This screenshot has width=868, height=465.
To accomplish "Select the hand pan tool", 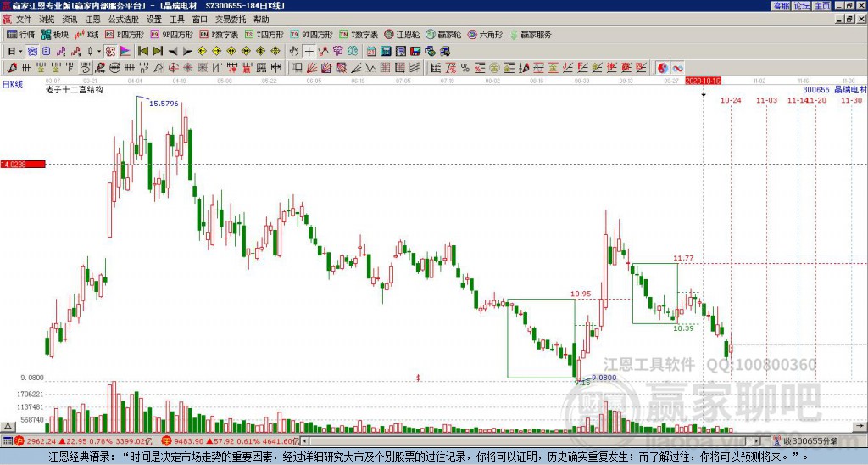I will pyautogui.click(x=294, y=52).
